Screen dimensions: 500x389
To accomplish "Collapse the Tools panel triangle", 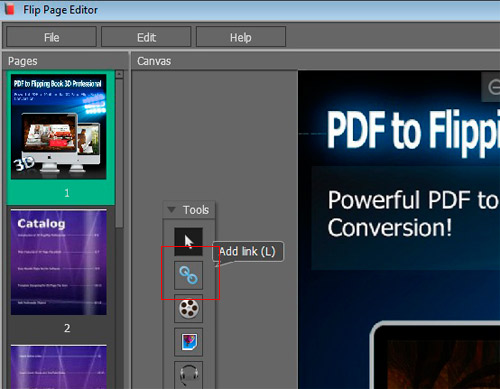I will tap(171, 210).
